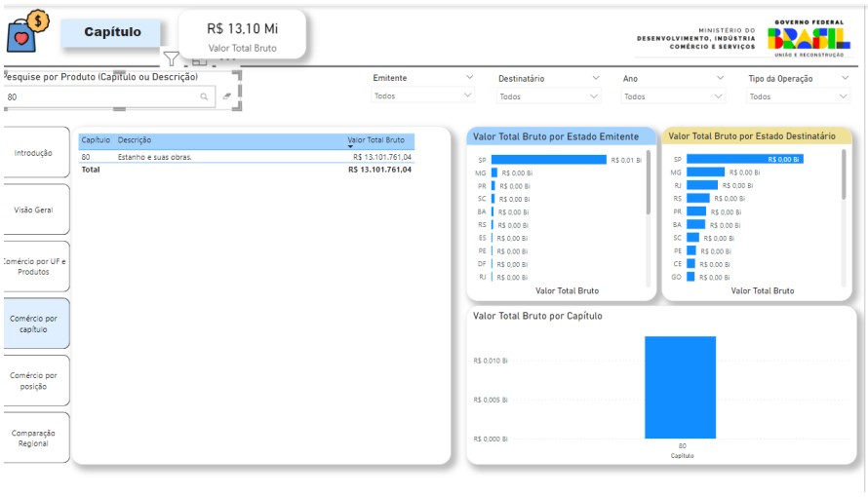Image resolution: width=868 pixels, height=497 pixels.
Task: Click the product search input field
Action: click(102, 96)
